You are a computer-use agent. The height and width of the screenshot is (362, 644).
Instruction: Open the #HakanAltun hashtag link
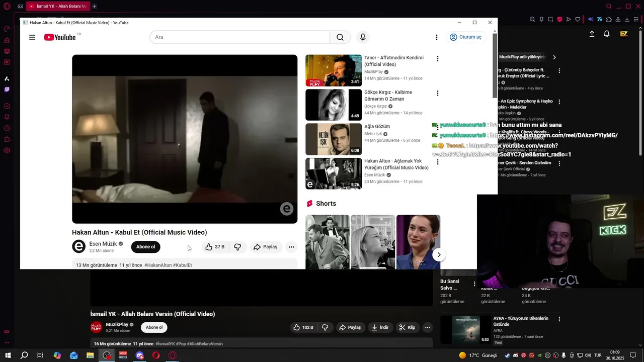tap(158, 265)
